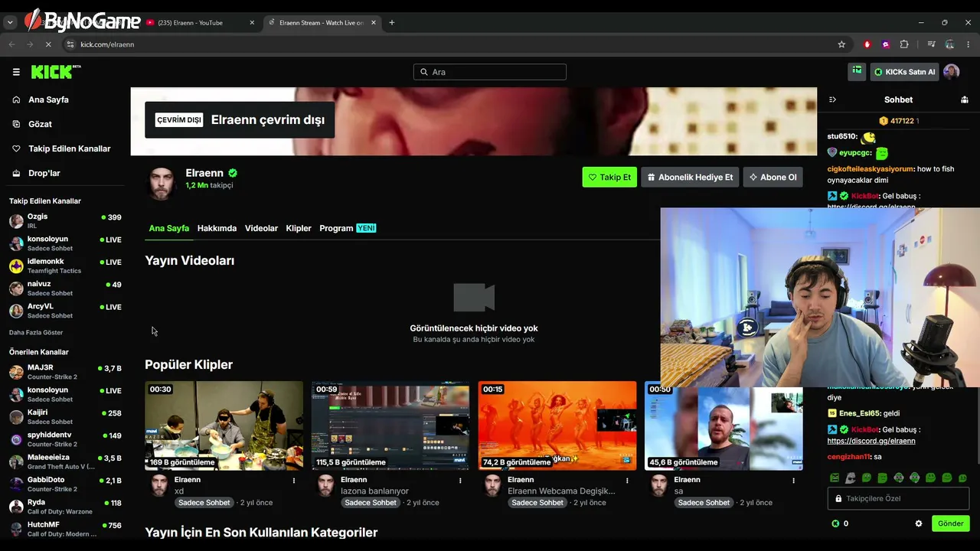
Task: Open the discord.gg/elraenn link in chat
Action: [x=871, y=441]
